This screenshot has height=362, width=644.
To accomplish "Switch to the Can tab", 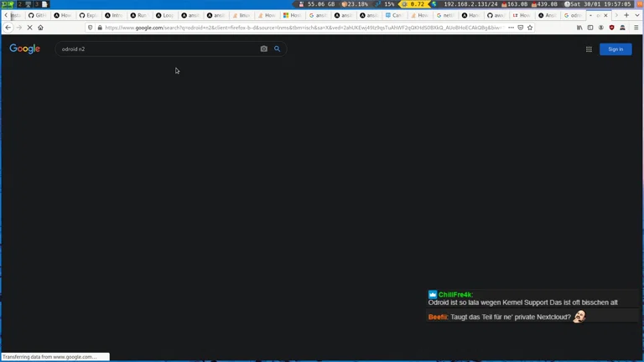I will pos(394,15).
